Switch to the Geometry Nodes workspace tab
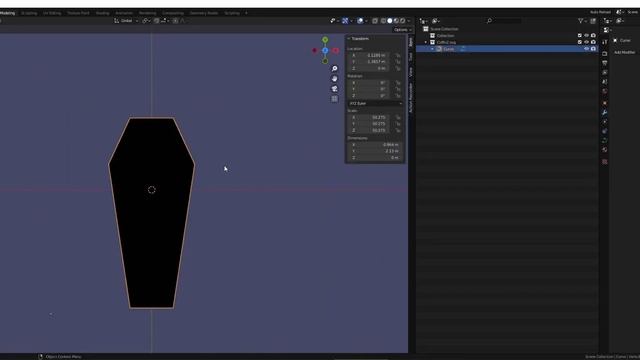The image size is (640, 360). (x=204, y=13)
